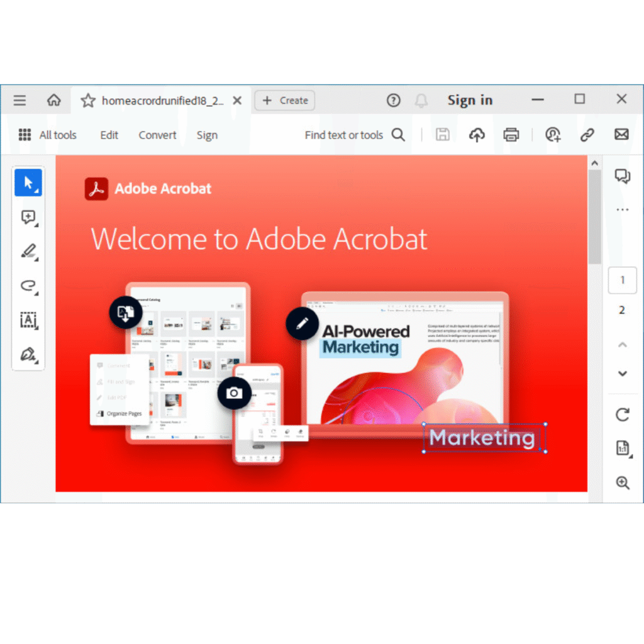The height and width of the screenshot is (644, 644).
Task: Click the Sign in button
Action: pyautogui.click(x=470, y=101)
